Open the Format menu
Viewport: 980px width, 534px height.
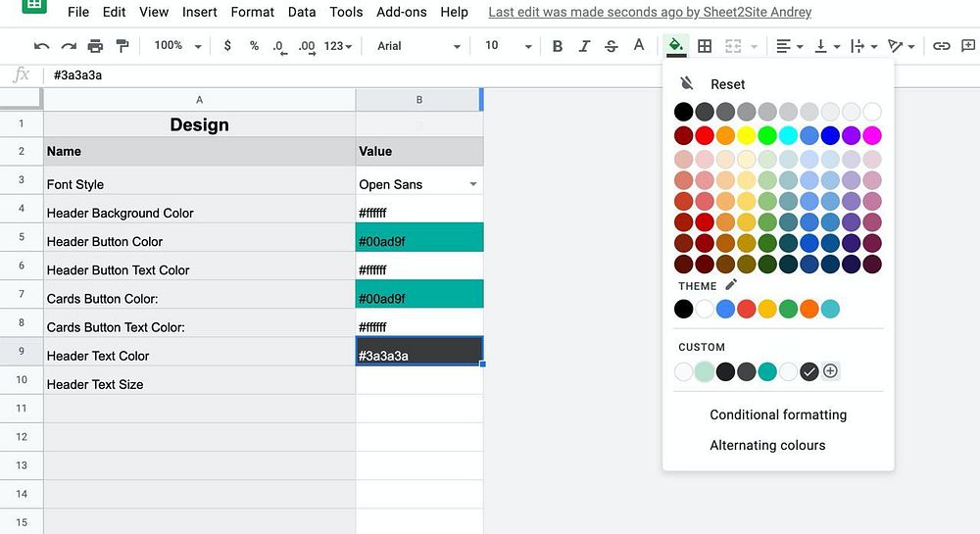click(x=252, y=12)
